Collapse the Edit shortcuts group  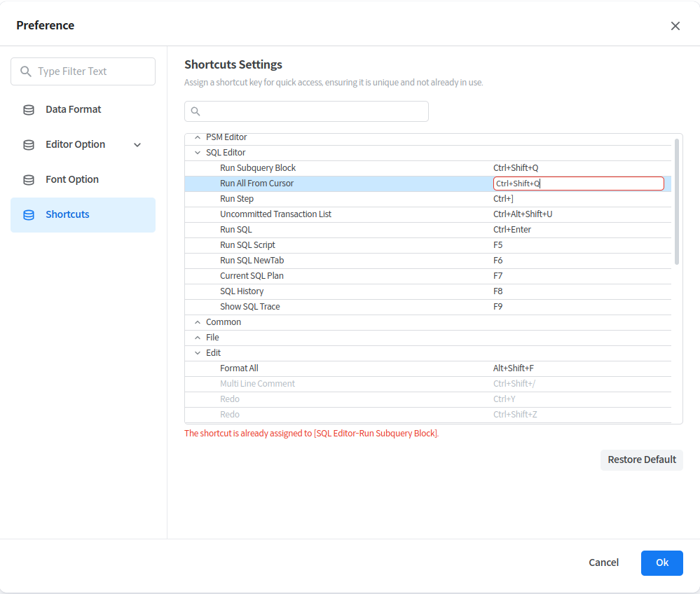197,353
